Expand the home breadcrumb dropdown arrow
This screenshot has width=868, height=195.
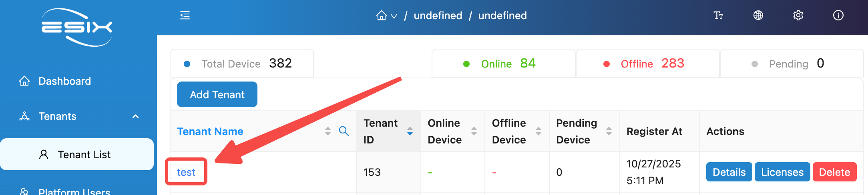(394, 16)
